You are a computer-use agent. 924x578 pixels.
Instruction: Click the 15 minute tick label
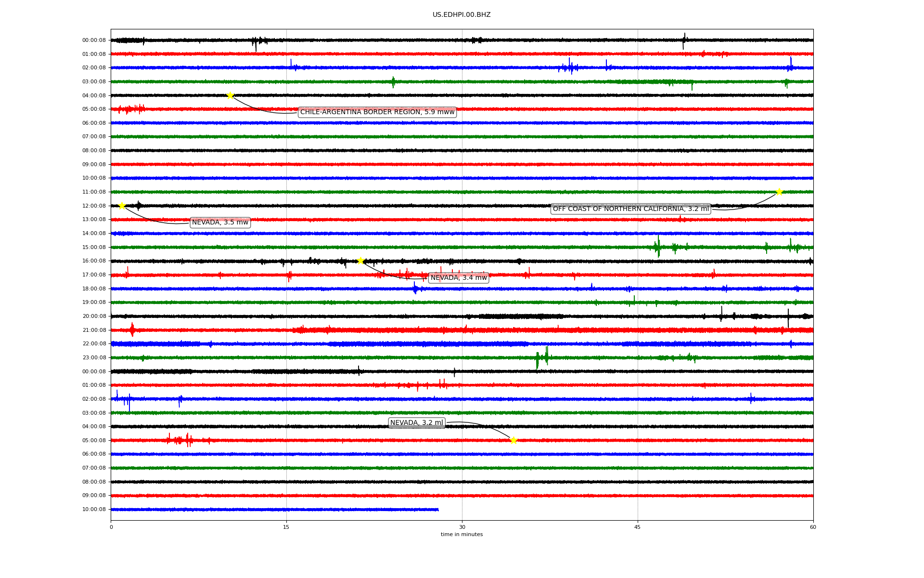click(286, 527)
